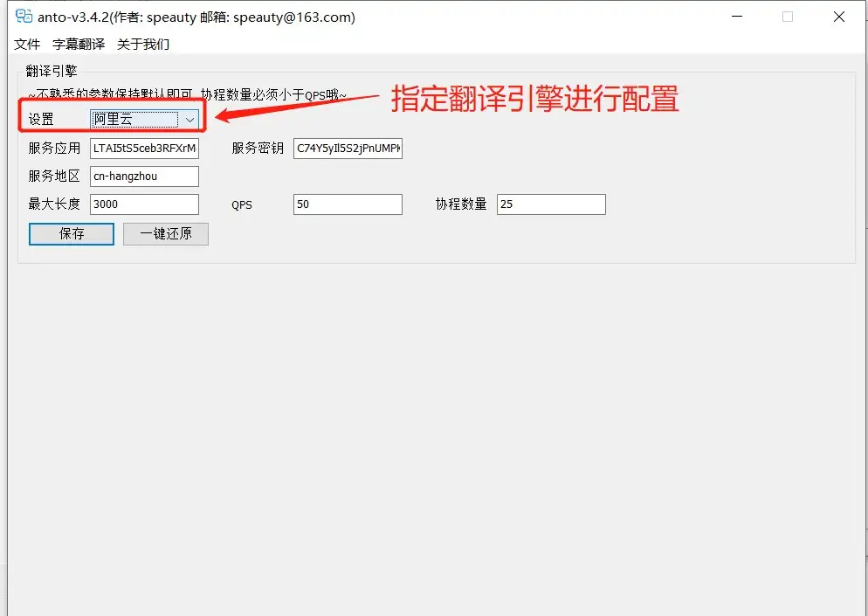The width and height of the screenshot is (868, 616).
Task: Click the 设置 label beside the combo box
Action: pos(41,119)
